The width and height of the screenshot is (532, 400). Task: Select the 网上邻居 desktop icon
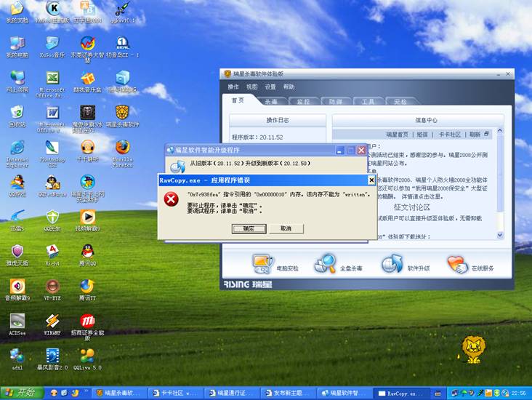pyautogui.click(x=17, y=81)
